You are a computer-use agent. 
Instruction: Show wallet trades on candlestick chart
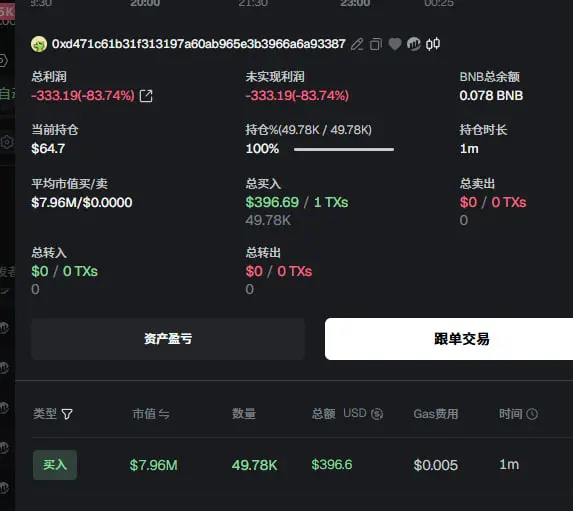tap(433, 44)
